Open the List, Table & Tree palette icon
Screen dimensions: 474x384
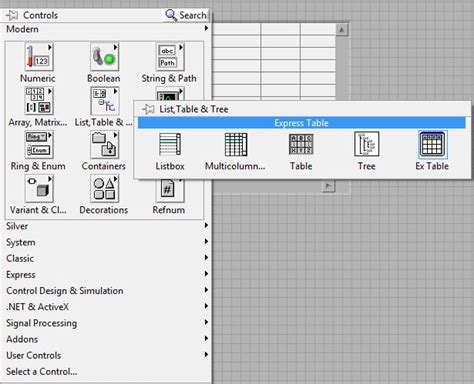pos(104,101)
